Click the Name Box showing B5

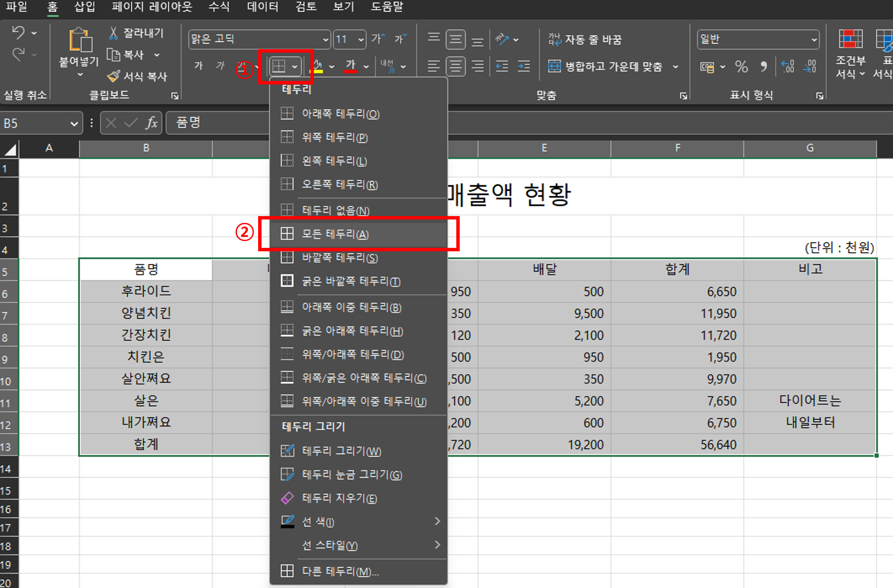click(x=35, y=123)
